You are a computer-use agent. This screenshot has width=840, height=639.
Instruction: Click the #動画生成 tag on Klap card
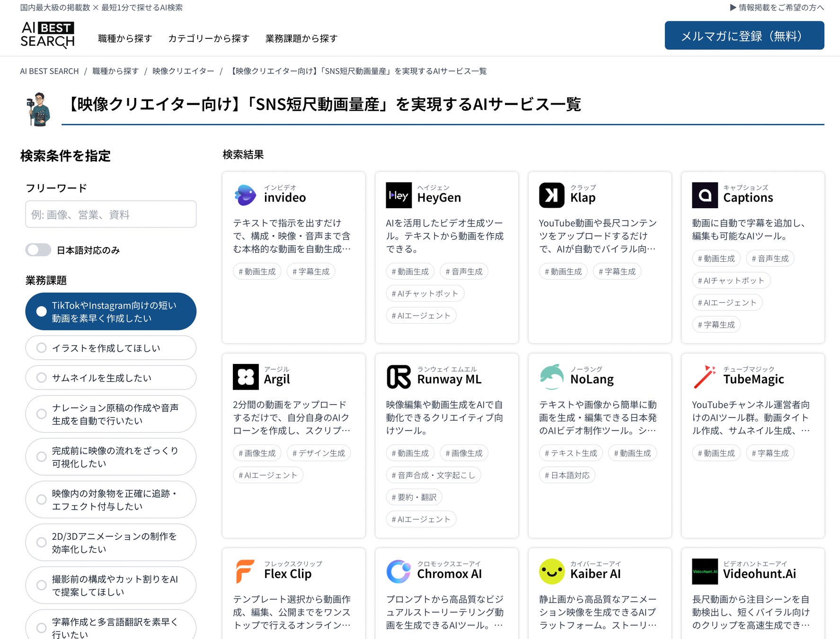[563, 272]
